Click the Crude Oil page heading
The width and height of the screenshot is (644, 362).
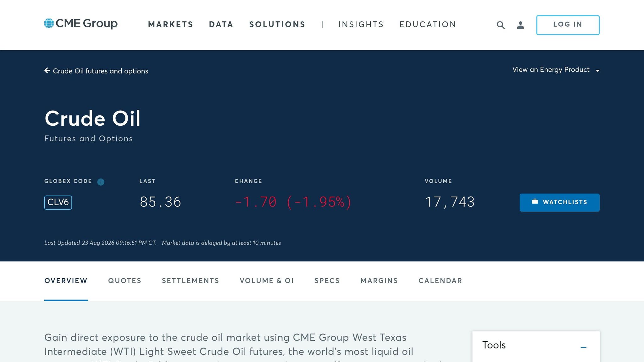(92, 119)
